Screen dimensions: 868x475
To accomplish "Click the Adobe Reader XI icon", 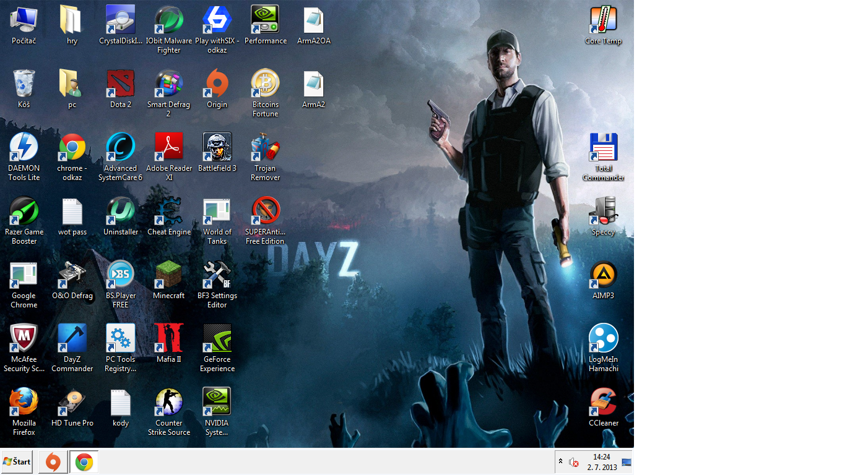I will [168, 157].
